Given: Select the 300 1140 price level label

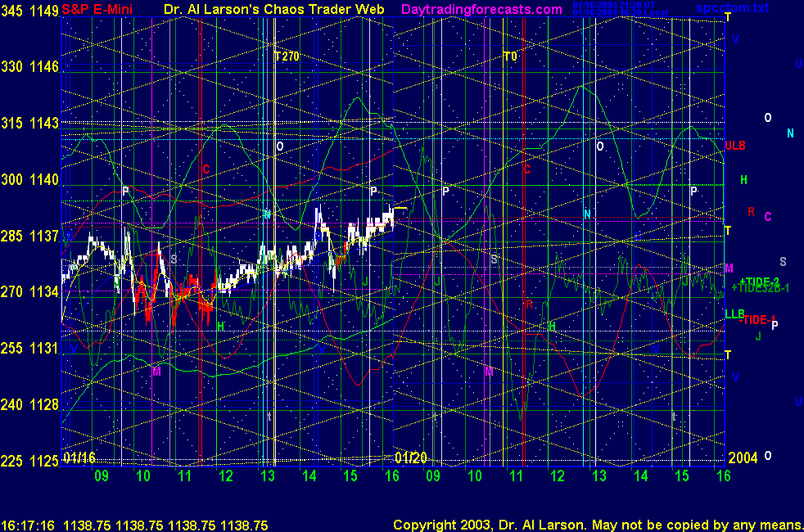Looking at the screenshot, I should coord(29,179).
